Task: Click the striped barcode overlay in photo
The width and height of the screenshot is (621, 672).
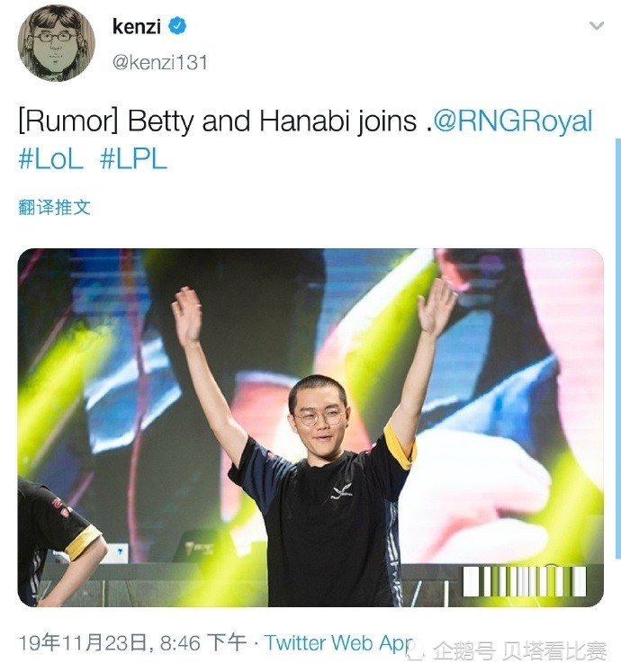Action: [x=525, y=581]
